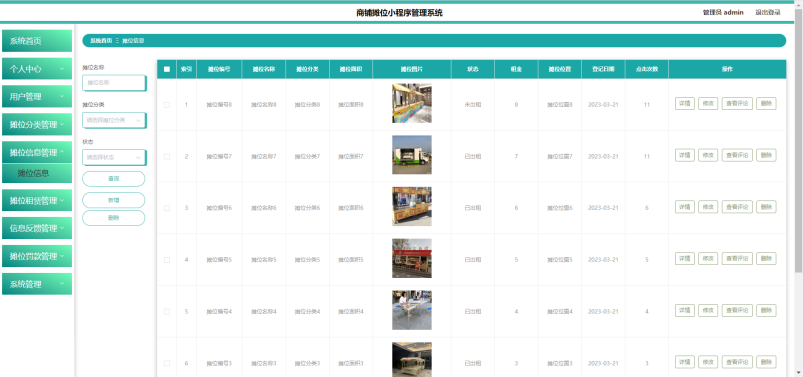Tick the checkbox for row 5 (摊位编号4)
Image resolution: width=803 pixels, height=377 pixels.
(167, 311)
